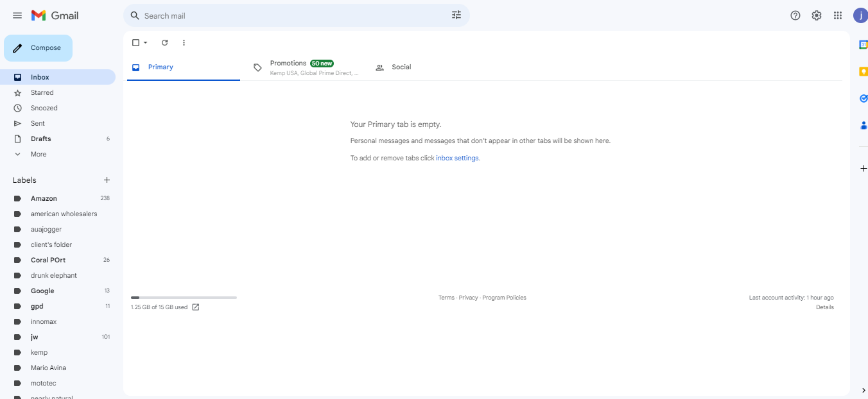The width and height of the screenshot is (868, 399).
Task: Open the Google apps grid
Action: [838, 15]
